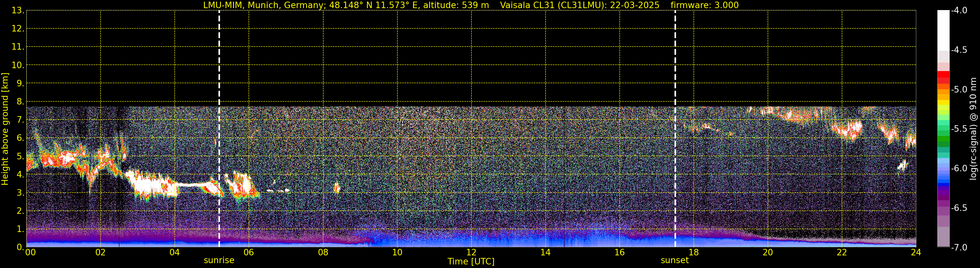Click the "00" time axis tick label

pos(31,253)
